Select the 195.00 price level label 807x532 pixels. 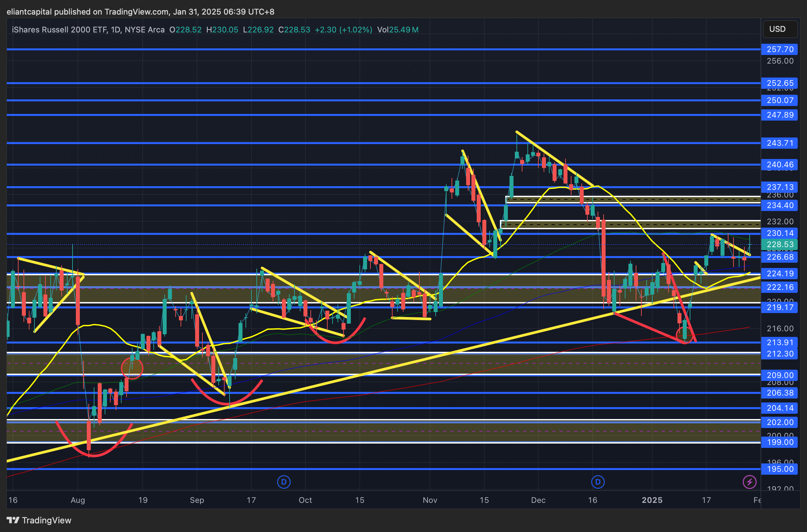780,469
